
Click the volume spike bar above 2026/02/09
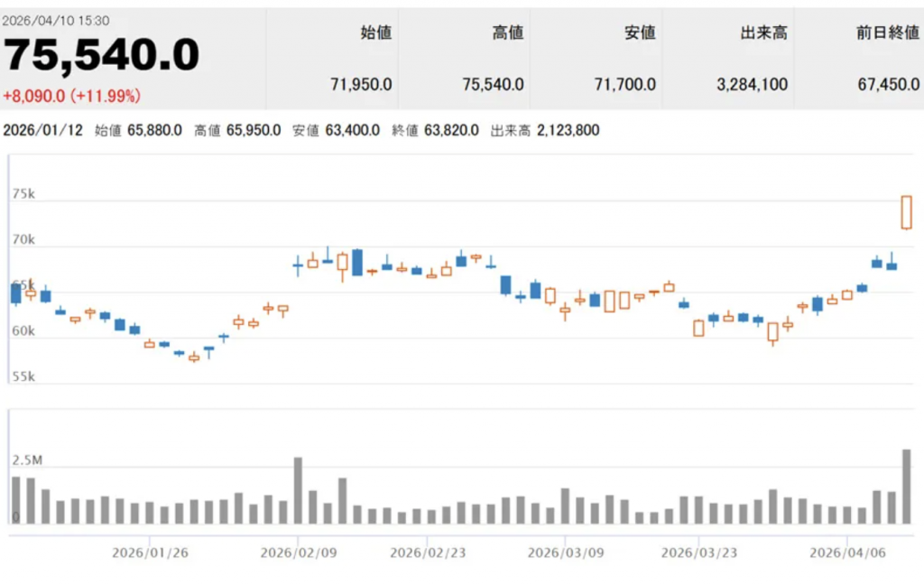pyautogui.click(x=298, y=490)
